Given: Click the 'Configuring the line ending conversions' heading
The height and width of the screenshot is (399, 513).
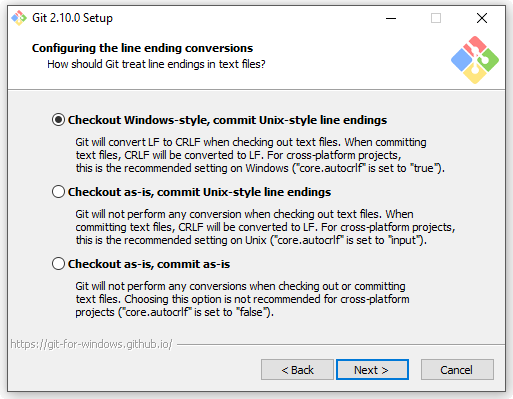Looking at the screenshot, I should tap(142, 48).
